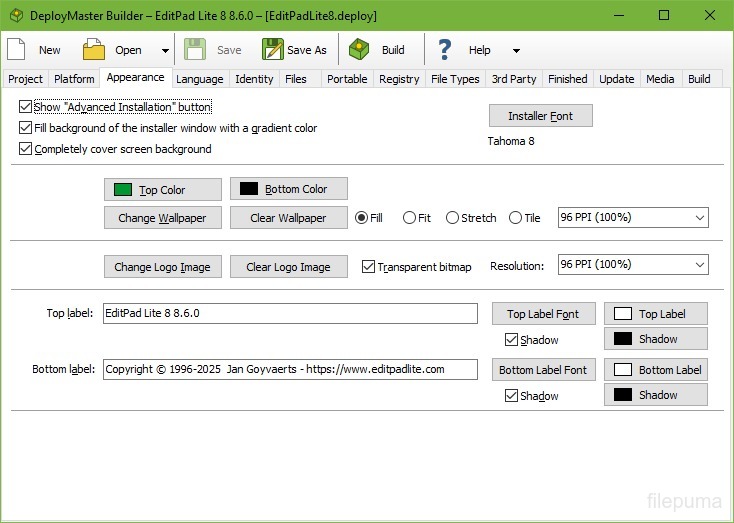Click the grayed-out Save floppy icon
The height and width of the screenshot is (523, 734).
coord(195,50)
